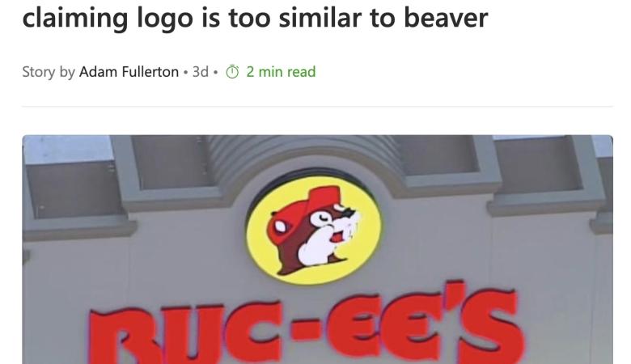Open the Buc-ee's store article image
The image size is (631, 364).
point(317,249)
